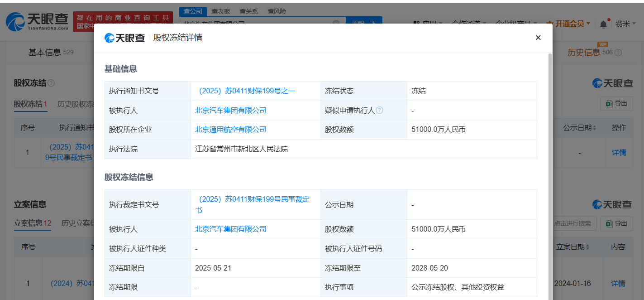Click 详情 link in 2024-01-16 case row
The image size is (644, 300).
(x=618, y=284)
